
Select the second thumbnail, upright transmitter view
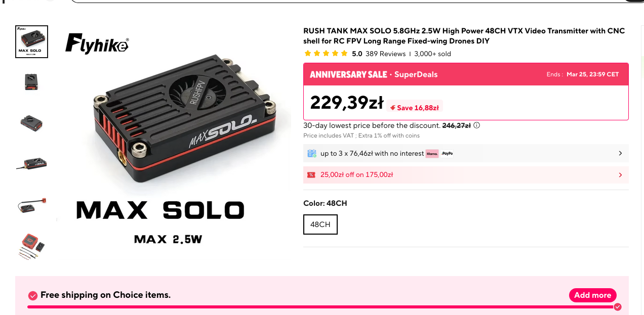[x=32, y=82]
